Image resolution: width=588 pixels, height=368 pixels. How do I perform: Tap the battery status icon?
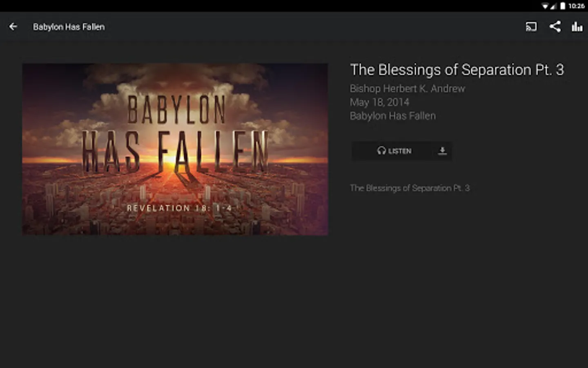(562, 6)
